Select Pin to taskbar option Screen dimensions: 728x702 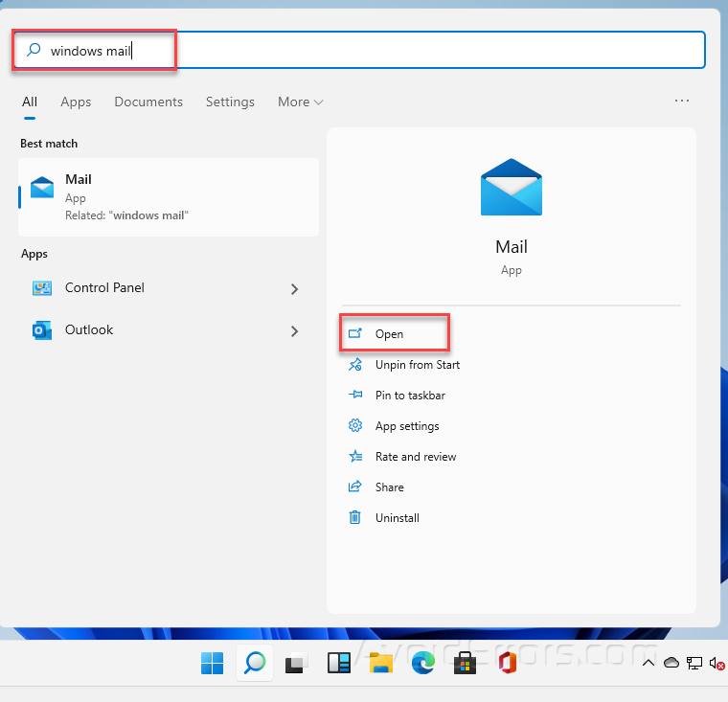tap(410, 396)
